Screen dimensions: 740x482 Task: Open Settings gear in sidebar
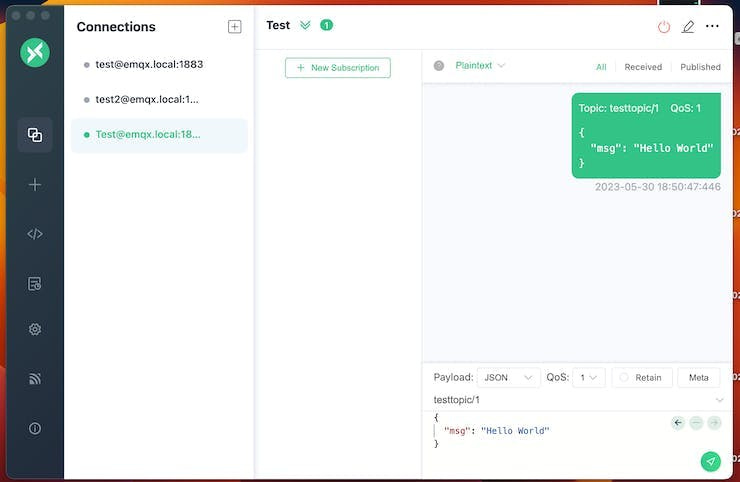point(35,329)
